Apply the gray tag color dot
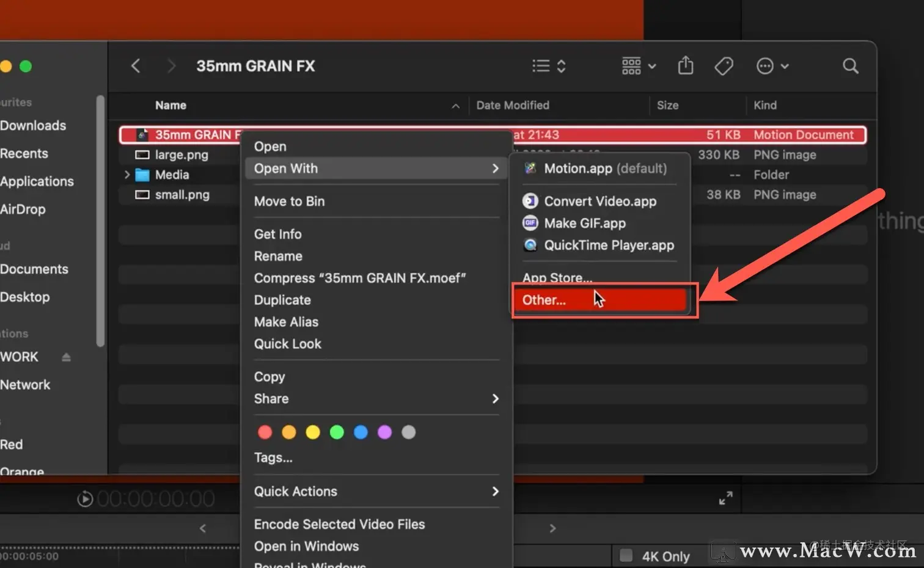This screenshot has width=924, height=568. pyautogui.click(x=408, y=432)
